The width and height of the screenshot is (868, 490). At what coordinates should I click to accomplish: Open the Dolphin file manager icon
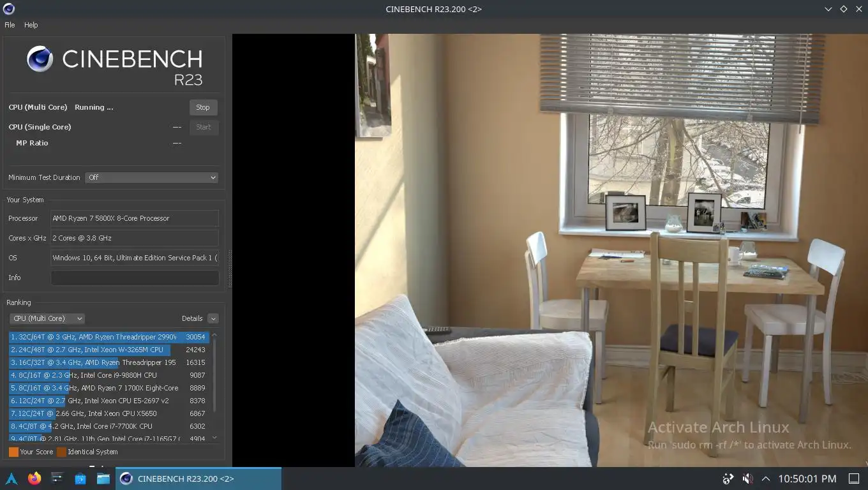[x=103, y=479]
